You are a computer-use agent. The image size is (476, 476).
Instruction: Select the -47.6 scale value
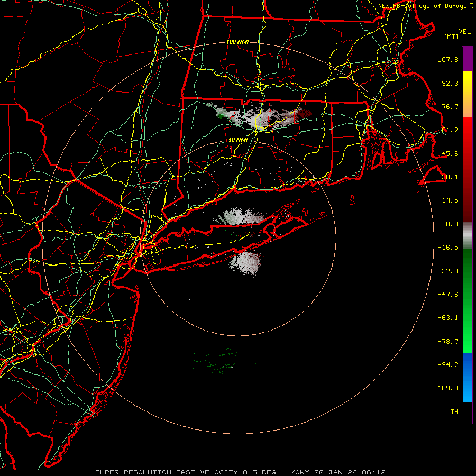(448, 295)
